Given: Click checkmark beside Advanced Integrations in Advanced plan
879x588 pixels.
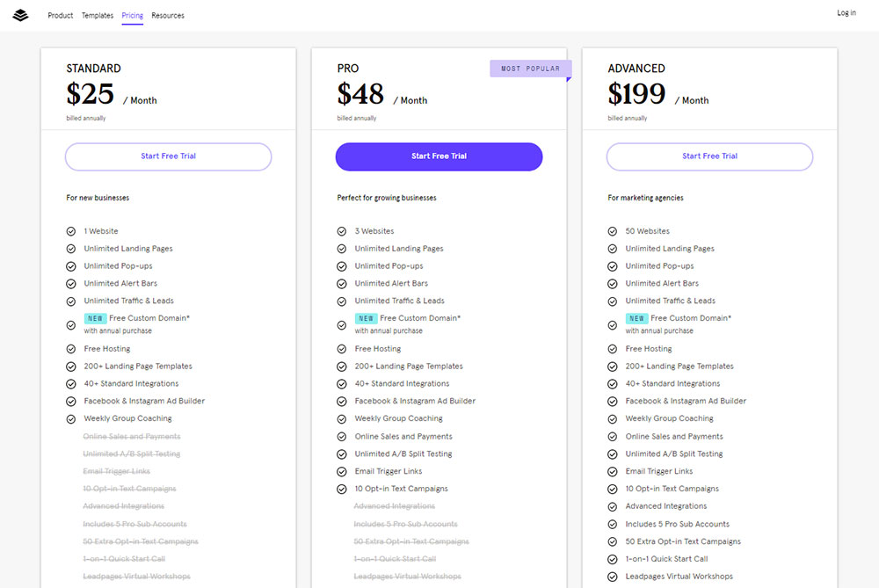Looking at the screenshot, I should [613, 506].
